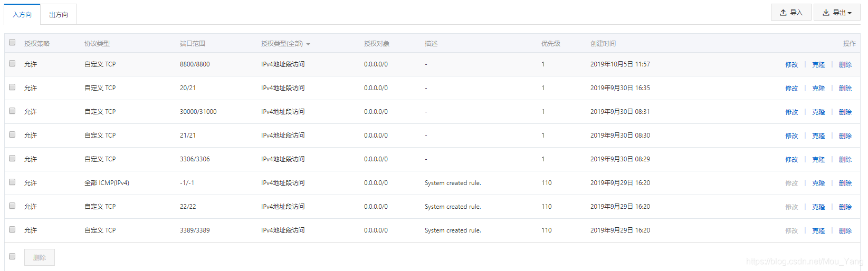Click the 端口范围 column header
The image size is (868, 271).
193,44
